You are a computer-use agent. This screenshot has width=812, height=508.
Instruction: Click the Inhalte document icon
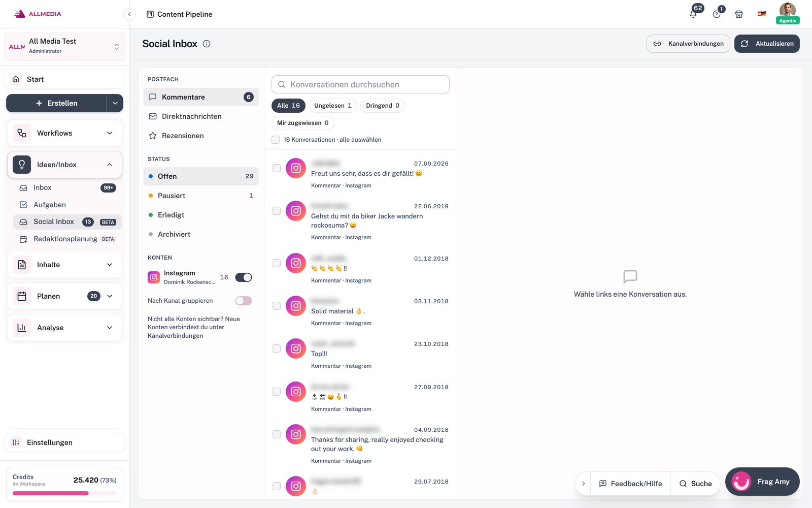[x=22, y=265]
